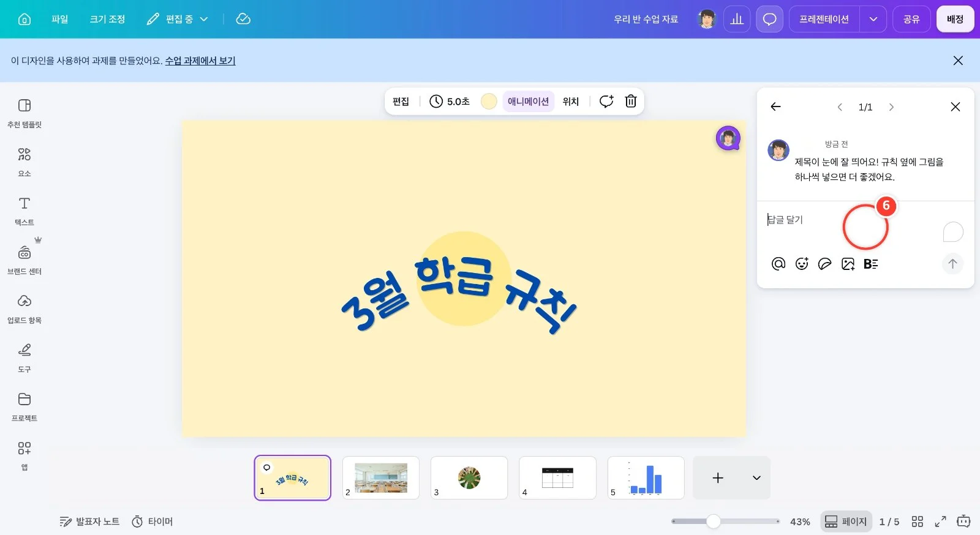Go back in the comment panel
The height and width of the screenshot is (535, 980).
pyautogui.click(x=775, y=107)
